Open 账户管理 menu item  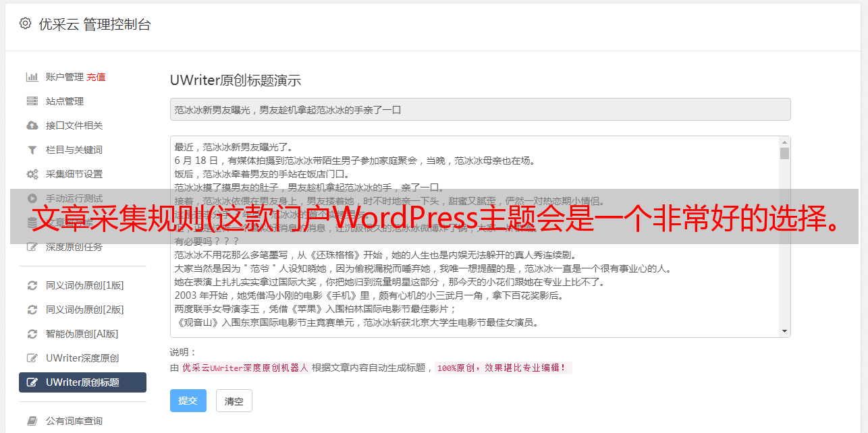65,77
